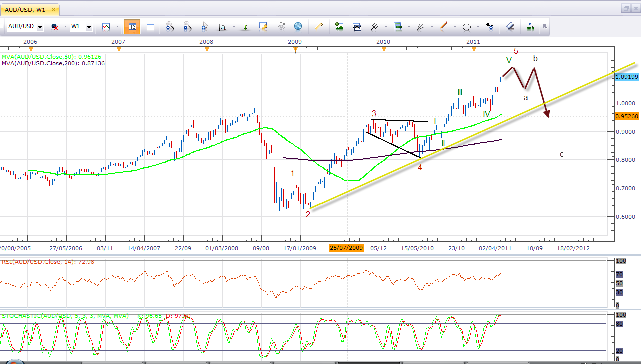Expand the ellipse shape dropdown arrow
The width and height of the screenshot is (641, 364).
478,26
